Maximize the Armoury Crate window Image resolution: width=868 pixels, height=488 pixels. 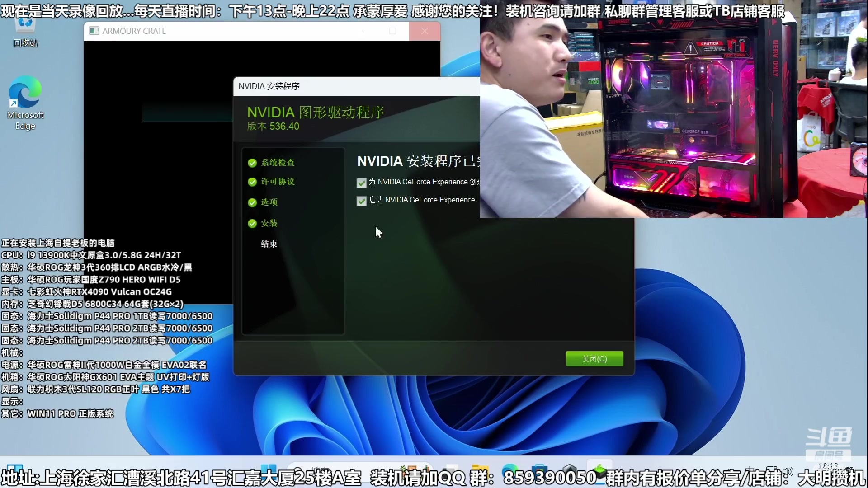tap(392, 31)
